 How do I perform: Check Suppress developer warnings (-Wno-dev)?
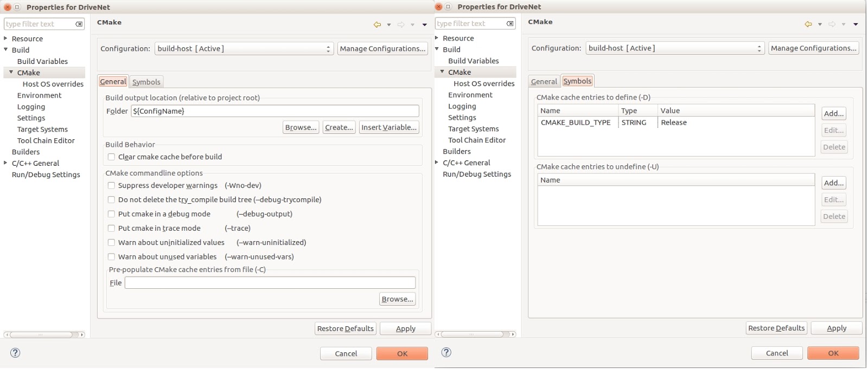tap(111, 186)
